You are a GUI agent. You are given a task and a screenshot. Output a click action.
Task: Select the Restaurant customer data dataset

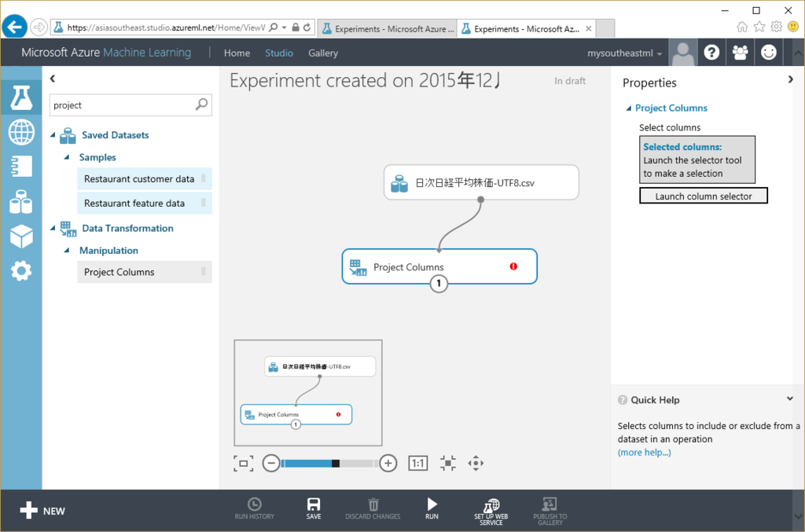[145, 178]
